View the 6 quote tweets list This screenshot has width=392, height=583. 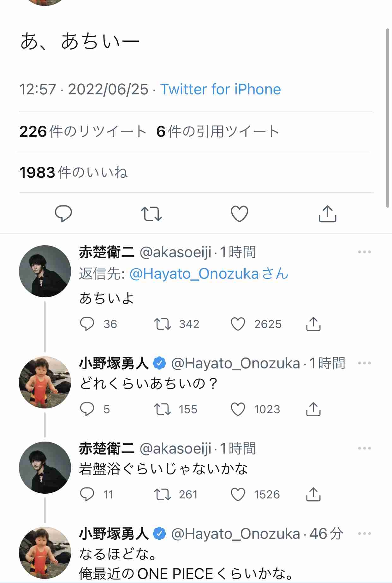coord(218,132)
